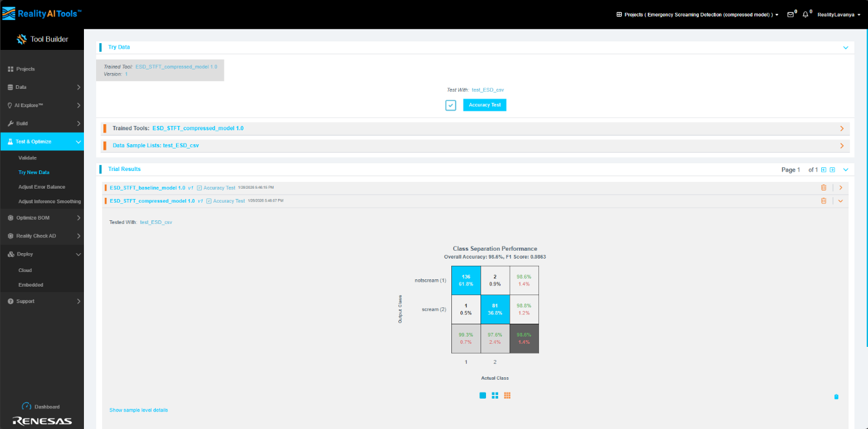The height and width of the screenshot is (429, 868).
Task: Switch to the orange nine-square grid view
Action: pyautogui.click(x=507, y=396)
